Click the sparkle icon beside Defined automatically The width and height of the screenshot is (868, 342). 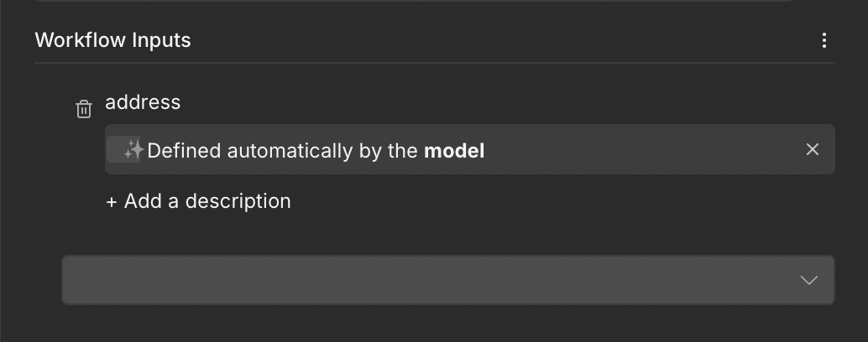pyautogui.click(x=133, y=150)
